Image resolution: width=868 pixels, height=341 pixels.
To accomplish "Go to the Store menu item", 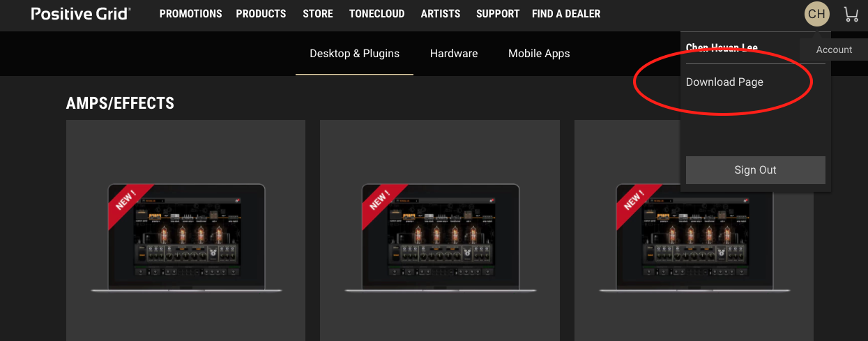I will [x=318, y=14].
